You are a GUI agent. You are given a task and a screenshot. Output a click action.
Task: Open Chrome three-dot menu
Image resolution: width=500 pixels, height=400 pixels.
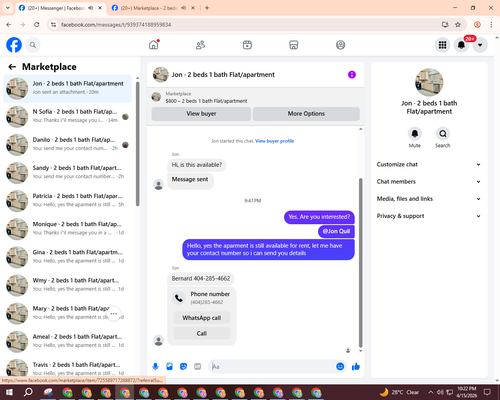pos(491,25)
